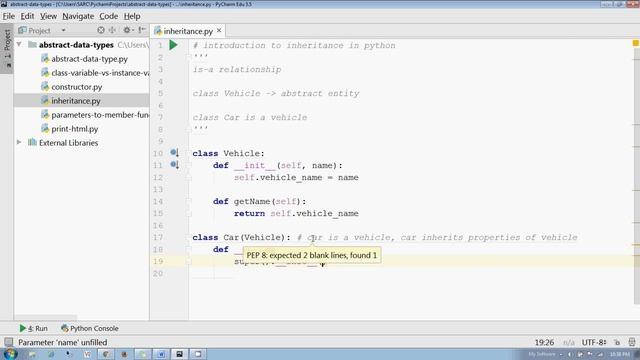Open the UTF-8 encoding selector

593,342
